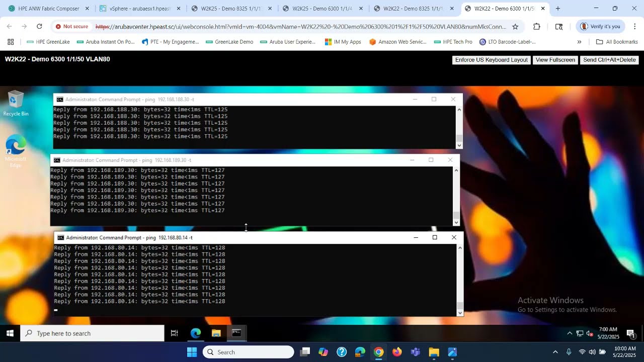
Task: Click scroll up arrow in 192.168.189.30 window
Action: (456, 170)
